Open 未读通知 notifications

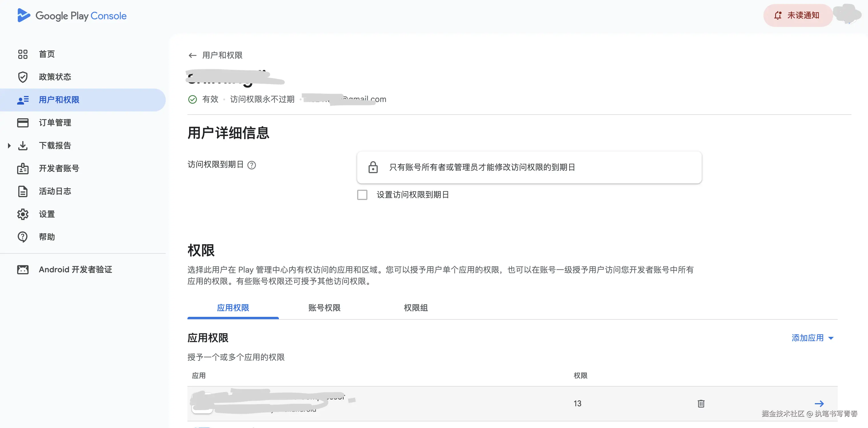pos(797,15)
